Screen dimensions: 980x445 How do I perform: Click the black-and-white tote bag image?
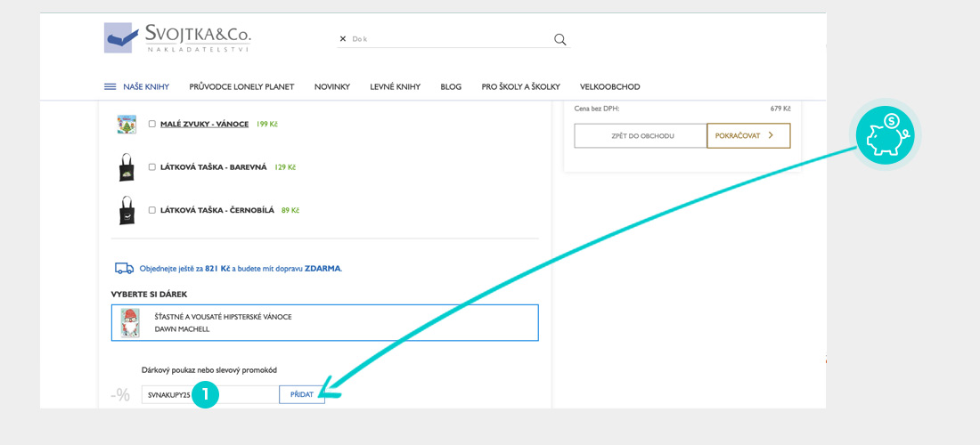pos(127,211)
